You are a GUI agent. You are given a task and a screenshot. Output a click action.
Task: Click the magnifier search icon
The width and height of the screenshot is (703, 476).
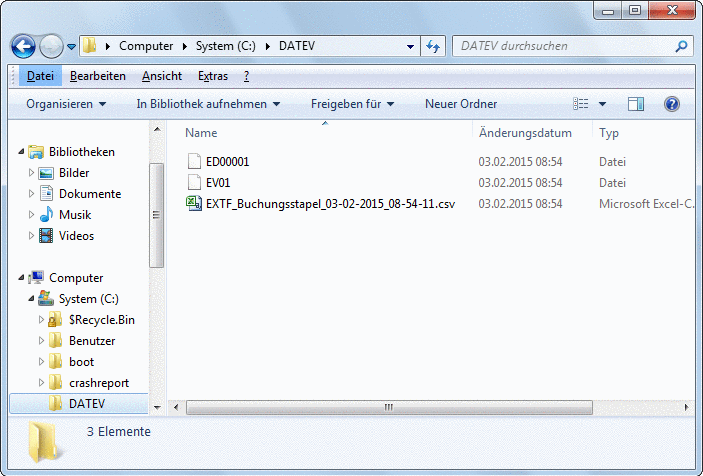tap(681, 46)
